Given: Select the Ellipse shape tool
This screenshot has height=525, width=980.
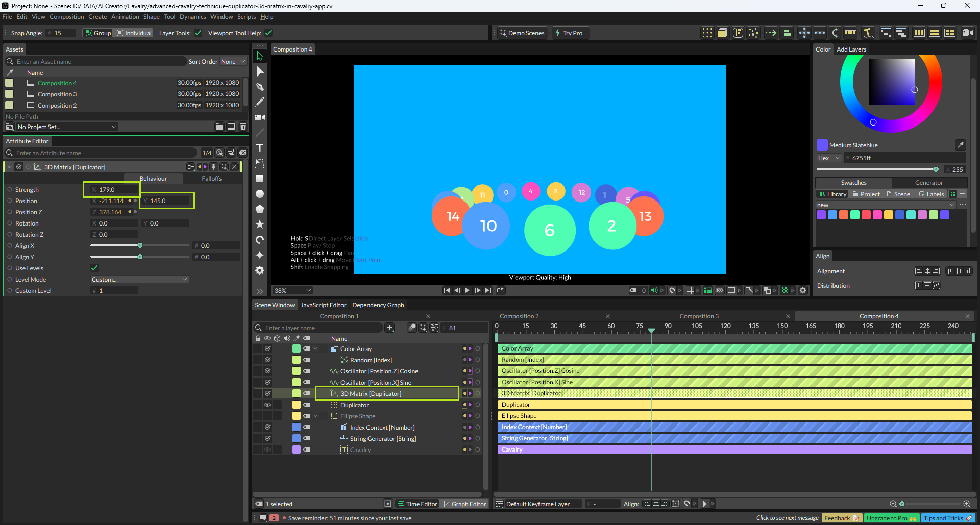Looking at the screenshot, I should tap(260, 194).
